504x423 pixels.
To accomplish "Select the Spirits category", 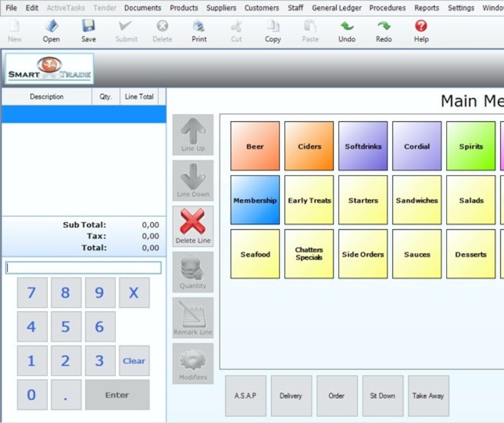I will [x=470, y=145].
